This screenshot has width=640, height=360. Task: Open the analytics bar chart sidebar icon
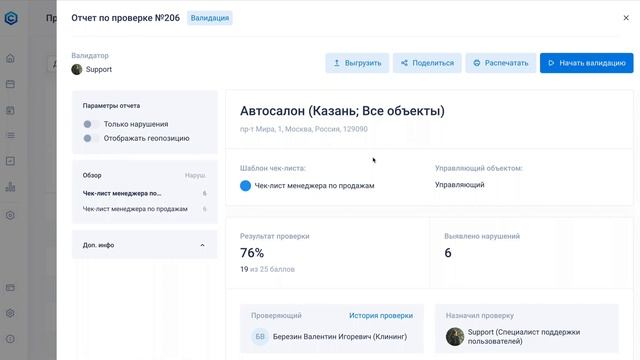11,187
